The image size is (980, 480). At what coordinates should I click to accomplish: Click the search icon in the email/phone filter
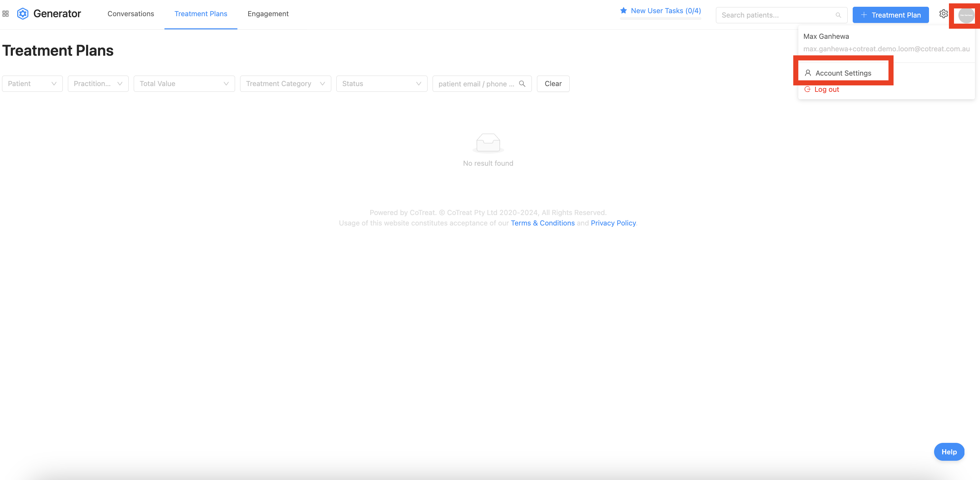[x=522, y=84]
